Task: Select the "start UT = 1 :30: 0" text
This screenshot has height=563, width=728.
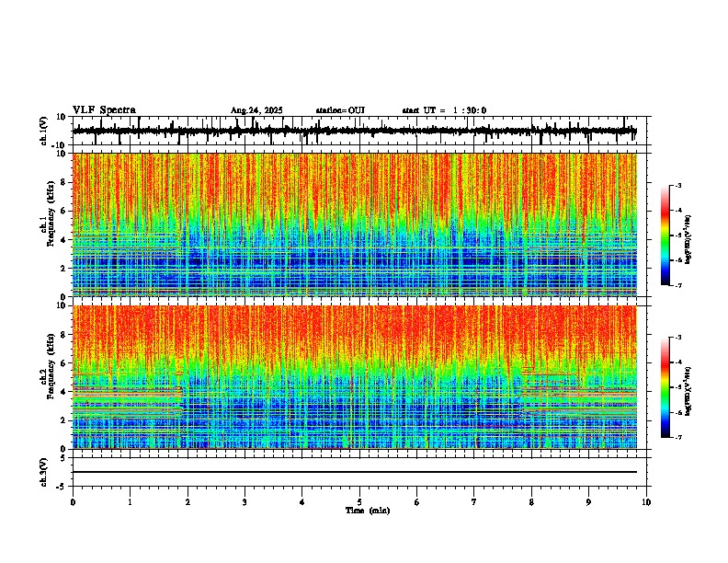Action: (x=444, y=110)
